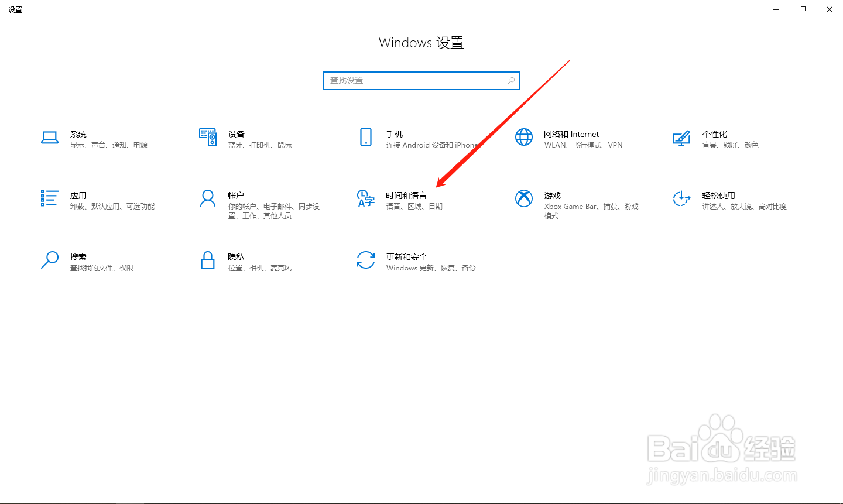Click the magnifier icon in 查找设置 box

pos(511,80)
